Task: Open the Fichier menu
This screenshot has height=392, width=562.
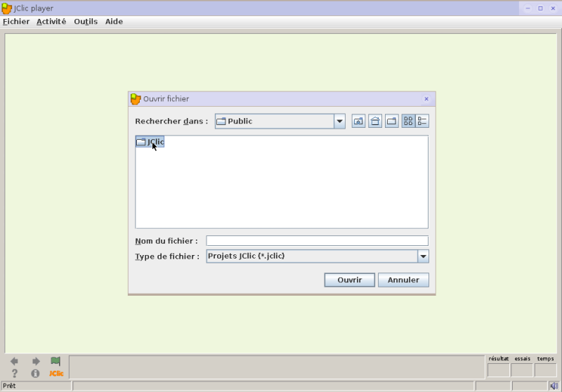Action: click(x=16, y=22)
